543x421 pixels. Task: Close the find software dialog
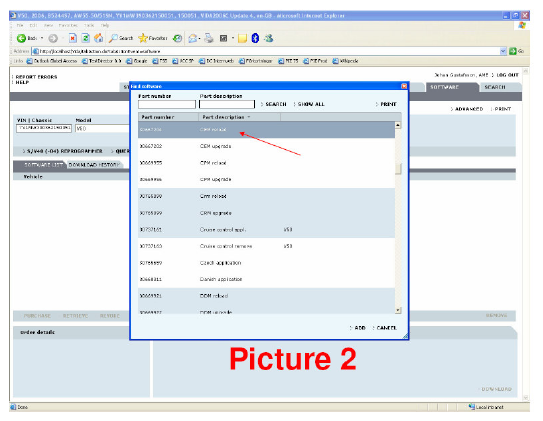click(x=404, y=86)
